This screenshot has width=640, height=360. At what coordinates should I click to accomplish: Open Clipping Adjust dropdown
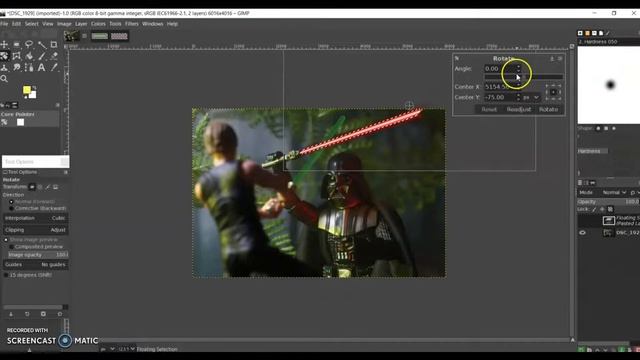tap(36, 230)
